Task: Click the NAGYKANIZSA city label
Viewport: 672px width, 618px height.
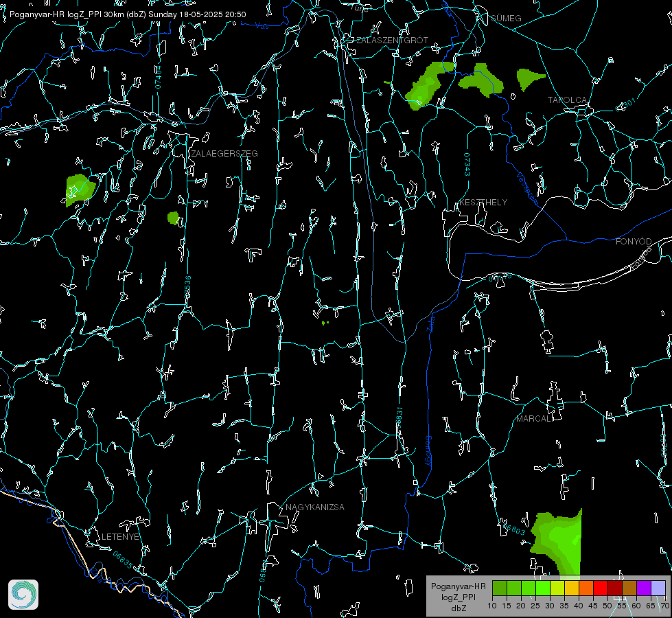Action: [x=315, y=507]
